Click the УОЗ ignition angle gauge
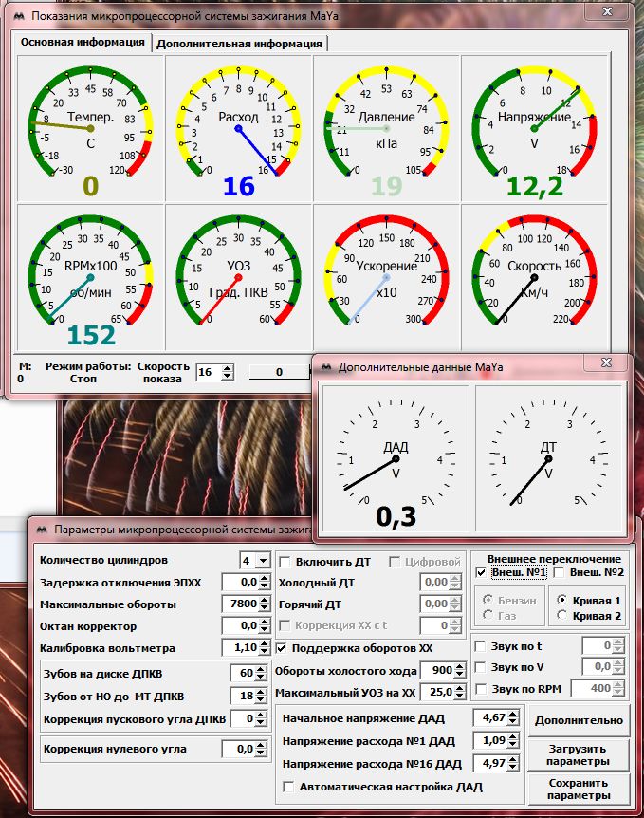The image size is (644, 818). (x=238, y=276)
